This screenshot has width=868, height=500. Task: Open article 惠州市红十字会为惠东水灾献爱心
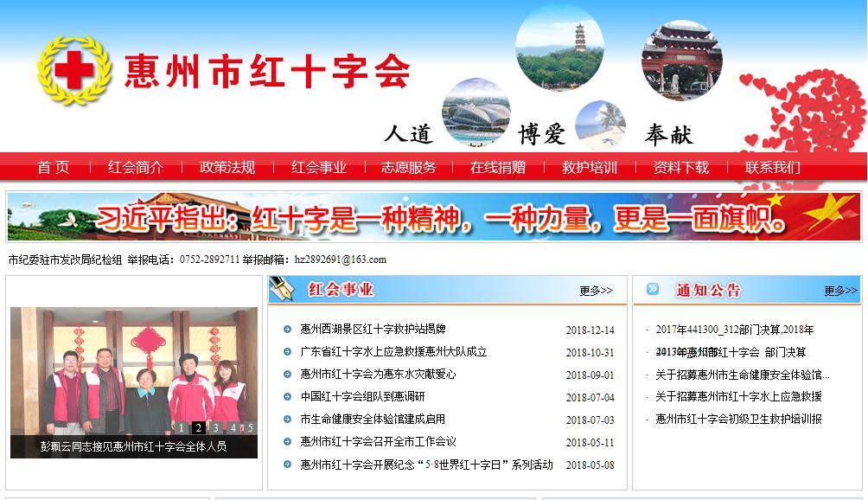point(378,375)
